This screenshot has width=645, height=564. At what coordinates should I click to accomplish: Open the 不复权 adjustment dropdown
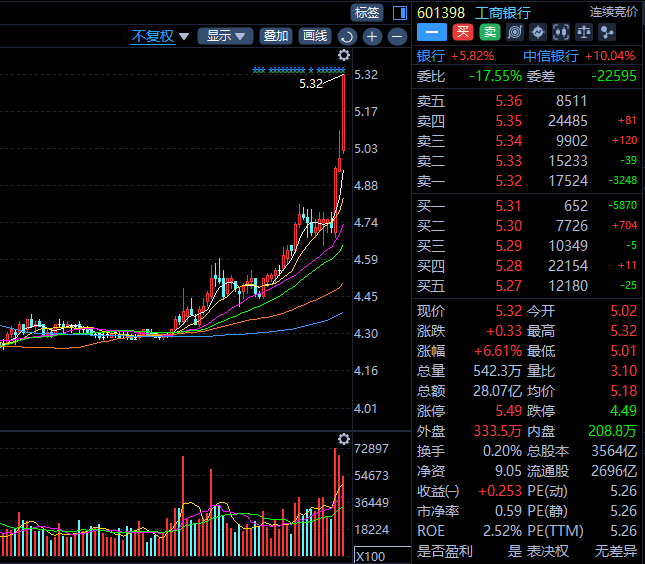(160, 36)
